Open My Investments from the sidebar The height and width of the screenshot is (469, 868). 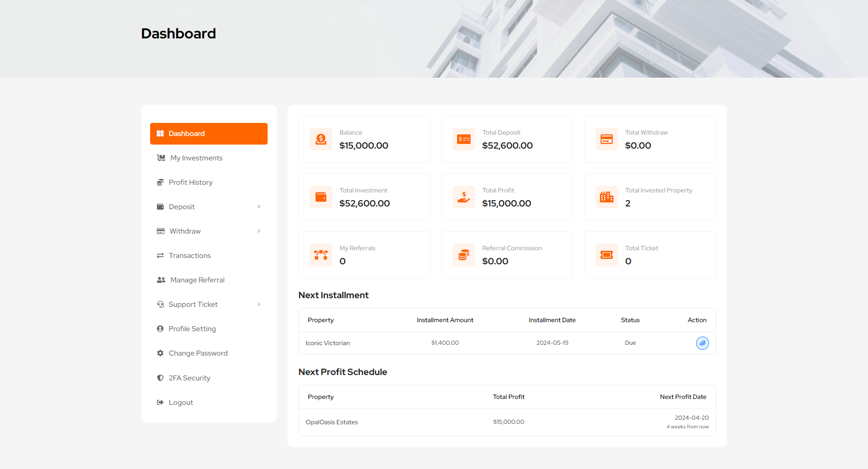click(x=196, y=158)
